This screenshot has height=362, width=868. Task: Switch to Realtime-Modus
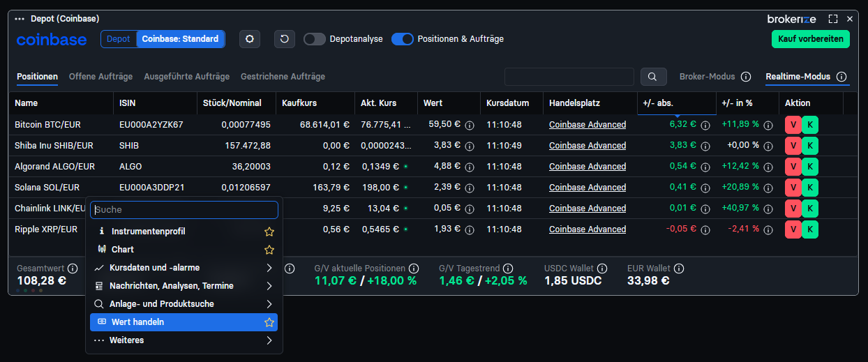tap(798, 77)
